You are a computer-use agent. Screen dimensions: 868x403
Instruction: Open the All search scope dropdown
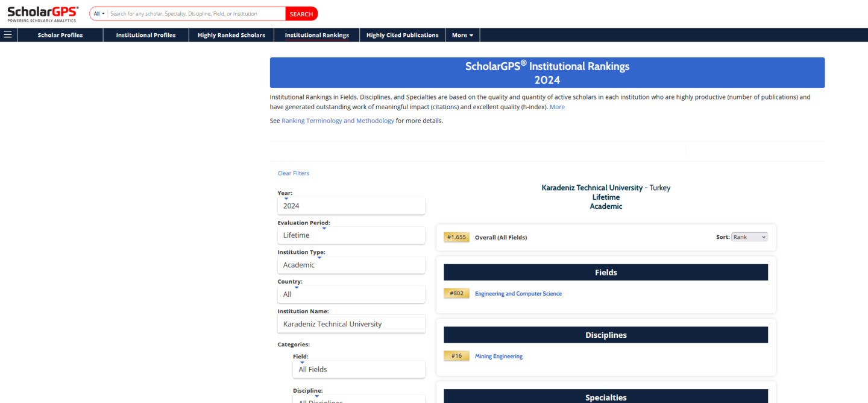[x=99, y=14]
